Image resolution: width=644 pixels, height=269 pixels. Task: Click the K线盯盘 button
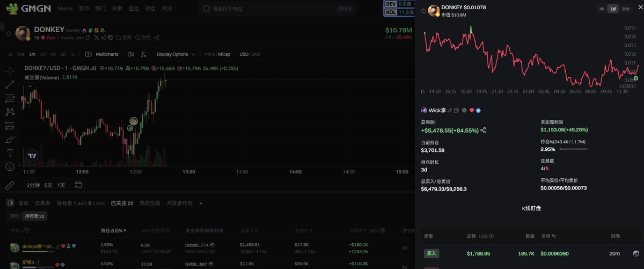[x=531, y=208]
